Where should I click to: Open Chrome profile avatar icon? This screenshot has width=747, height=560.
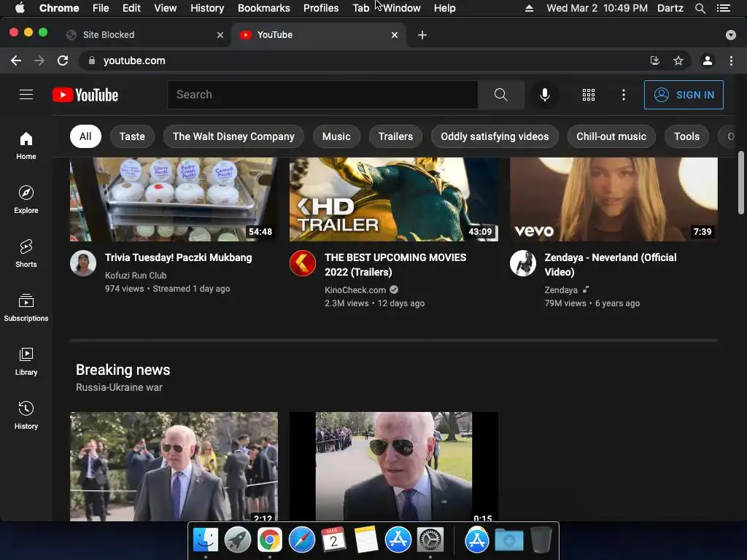pyautogui.click(x=708, y=61)
